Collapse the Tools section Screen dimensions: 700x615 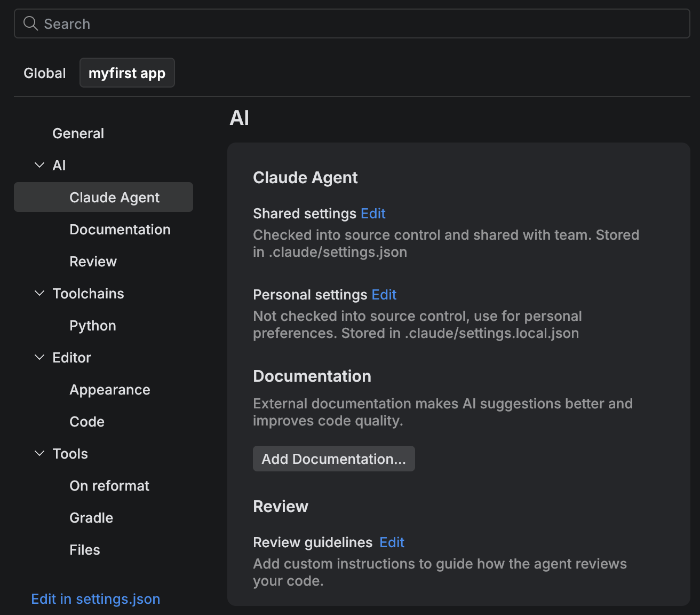pos(39,453)
